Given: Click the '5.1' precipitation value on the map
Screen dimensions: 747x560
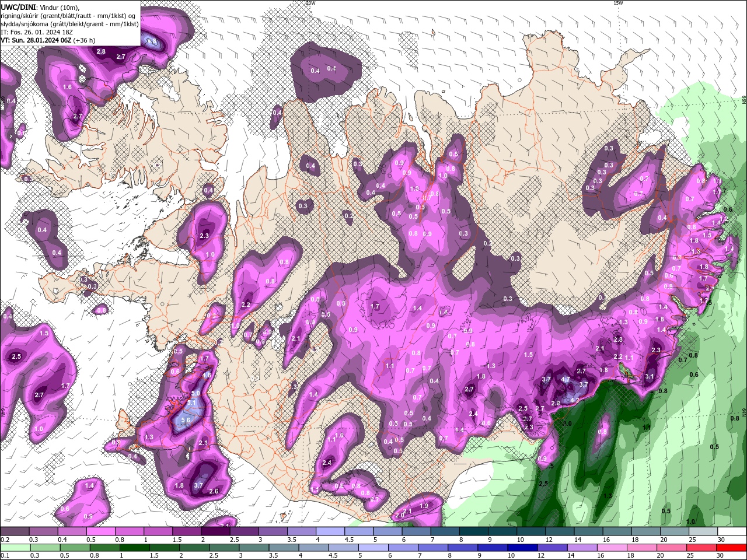Looking at the screenshot, I should coord(193,403).
